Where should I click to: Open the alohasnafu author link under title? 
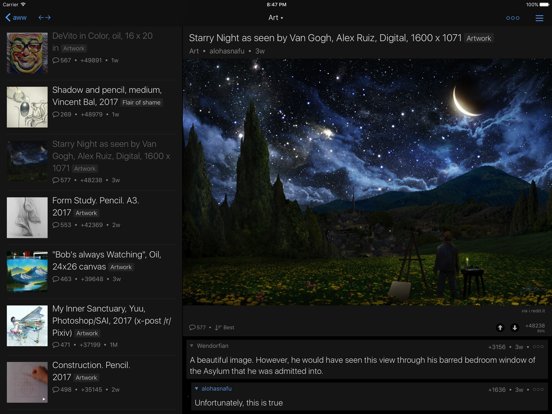[x=227, y=51]
